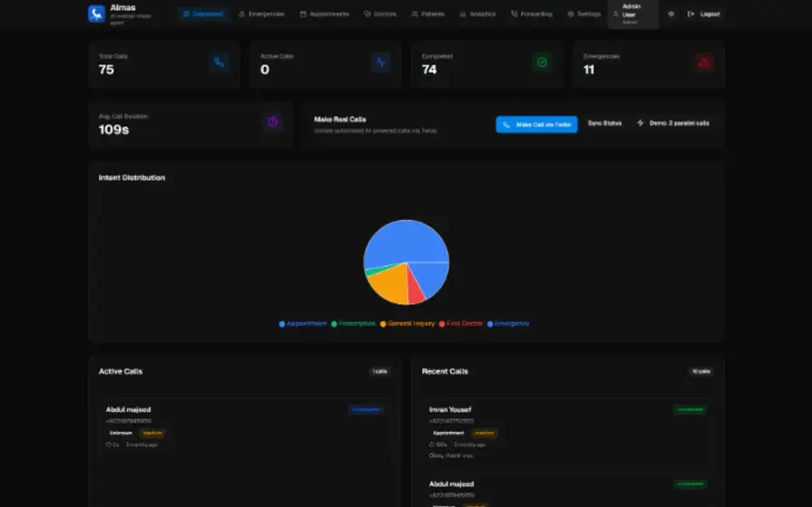This screenshot has width=812, height=507.
Task: Switch to the Appointments nav item
Action: pos(325,14)
